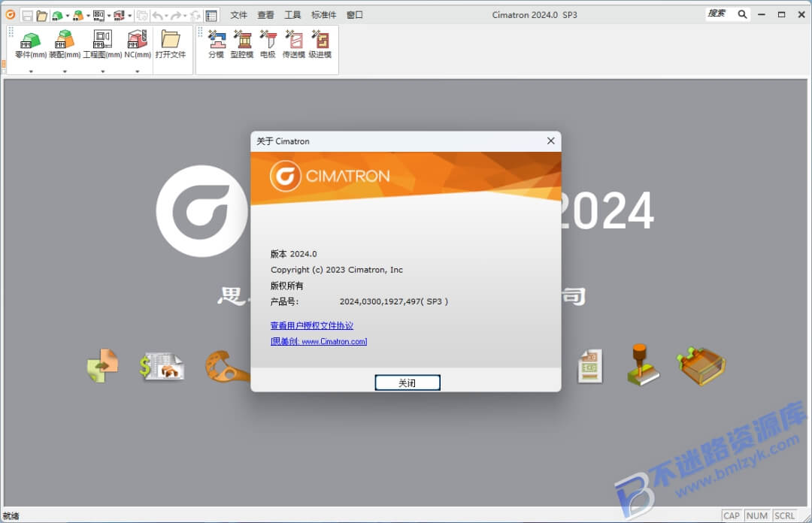Click the Redo arrow icon
The image size is (812, 523).
[176, 16]
